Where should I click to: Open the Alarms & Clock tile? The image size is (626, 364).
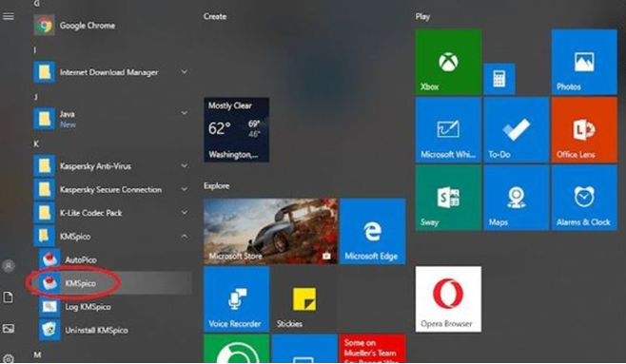(x=584, y=198)
